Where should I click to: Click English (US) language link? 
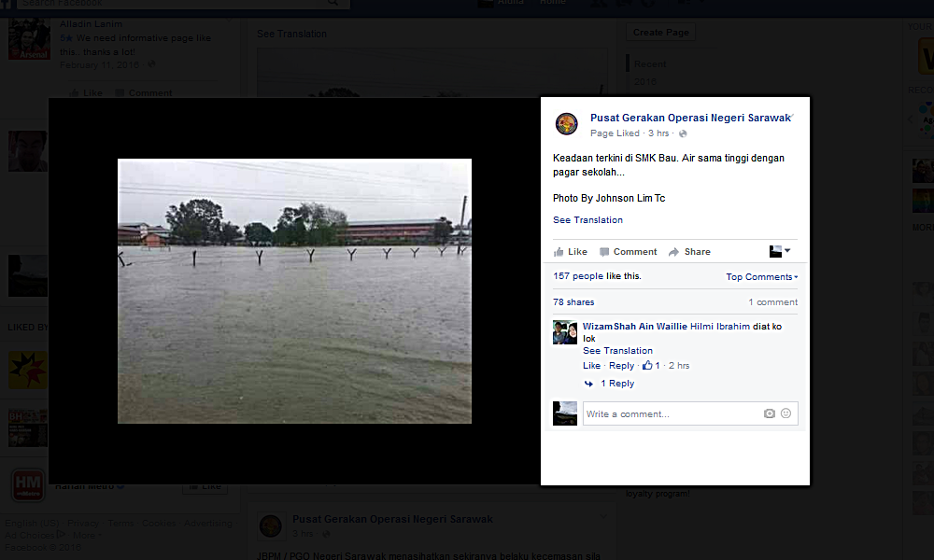pos(32,523)
